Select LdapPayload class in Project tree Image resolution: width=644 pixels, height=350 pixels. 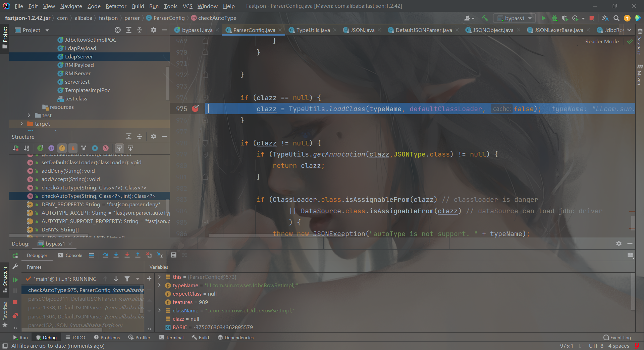pyautogui.click(x=80, y=48)
